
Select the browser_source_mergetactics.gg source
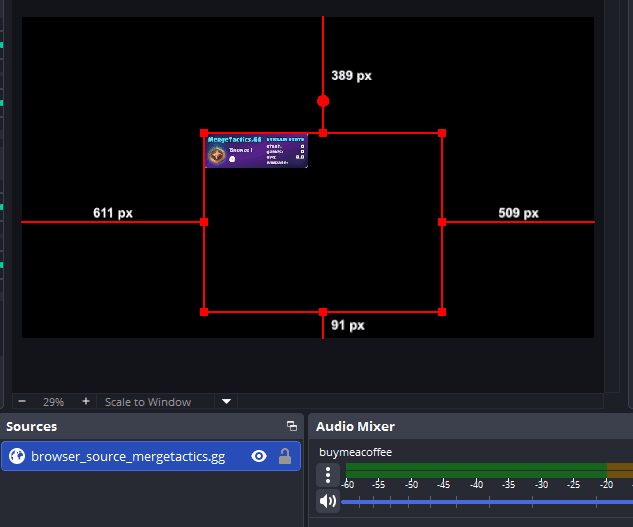point(130,456)
